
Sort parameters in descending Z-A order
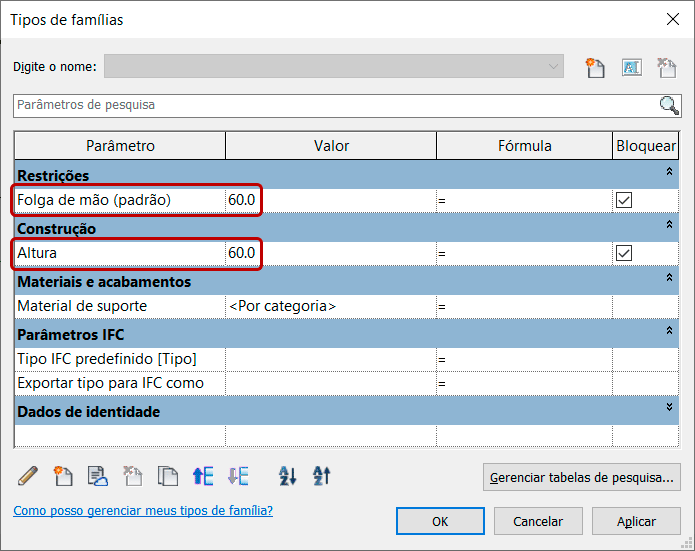321,476
